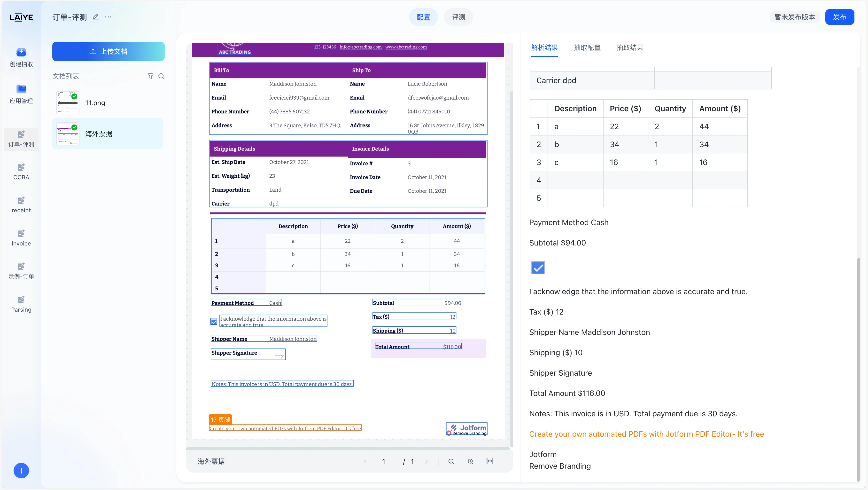
Task: Click the Bill To header in document
Action: click(x=221, y=70)
